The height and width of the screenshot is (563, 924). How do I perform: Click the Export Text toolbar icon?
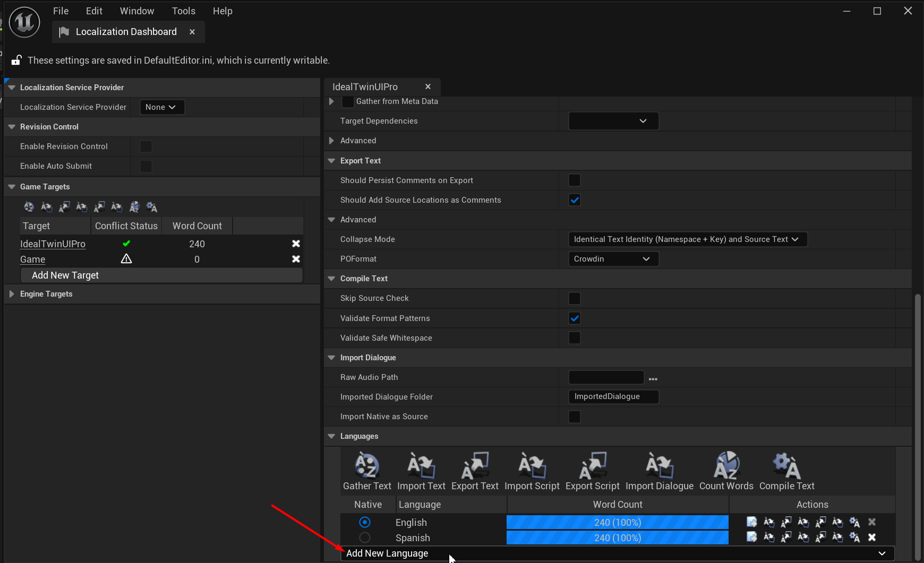pos(475,466)
